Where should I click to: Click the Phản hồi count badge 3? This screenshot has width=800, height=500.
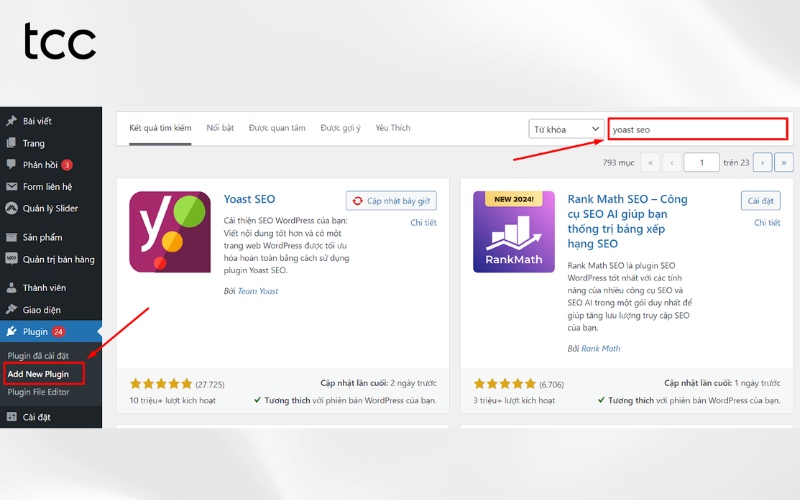(x=67, y=165)
